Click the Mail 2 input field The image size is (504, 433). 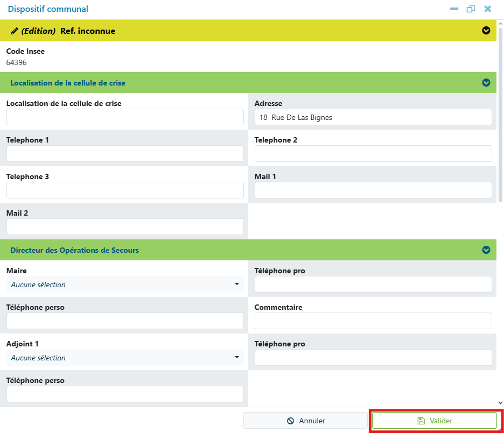[x=125, y=227]
